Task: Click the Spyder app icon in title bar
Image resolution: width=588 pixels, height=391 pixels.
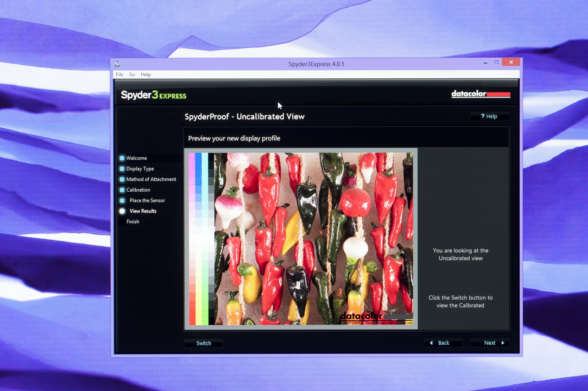Action: [x=117, y=64]
